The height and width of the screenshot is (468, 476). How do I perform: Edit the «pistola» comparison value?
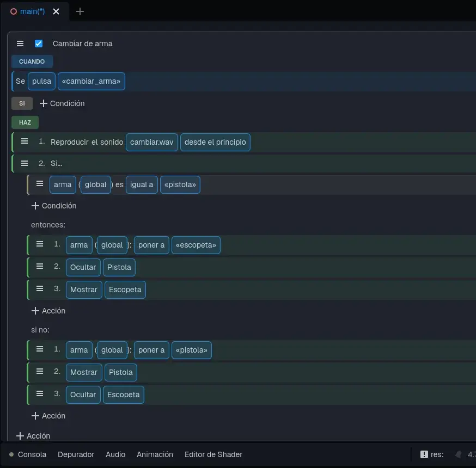[x=180, y=184]
